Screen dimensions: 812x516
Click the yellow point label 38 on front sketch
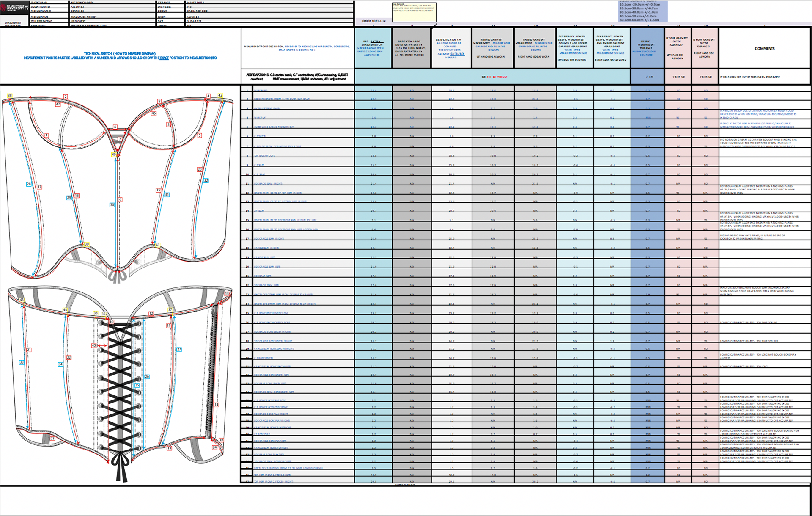coord(10,95)
